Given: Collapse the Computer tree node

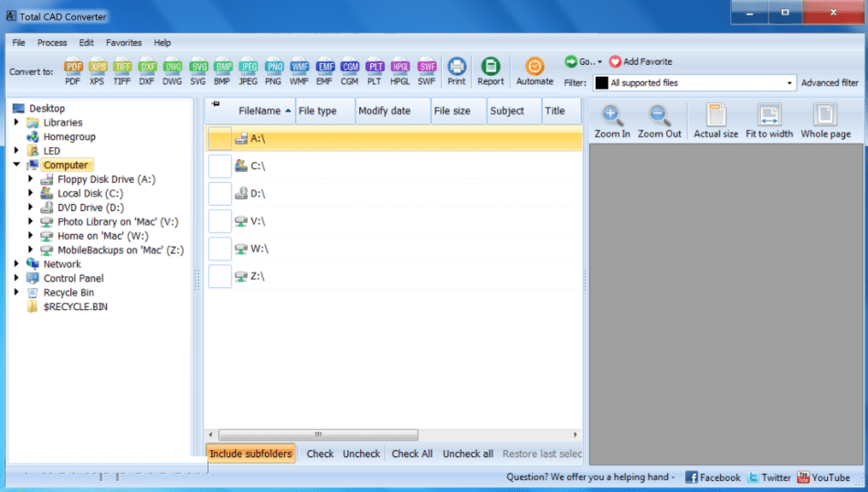Looking at the screenshot, I should point(17,166).
